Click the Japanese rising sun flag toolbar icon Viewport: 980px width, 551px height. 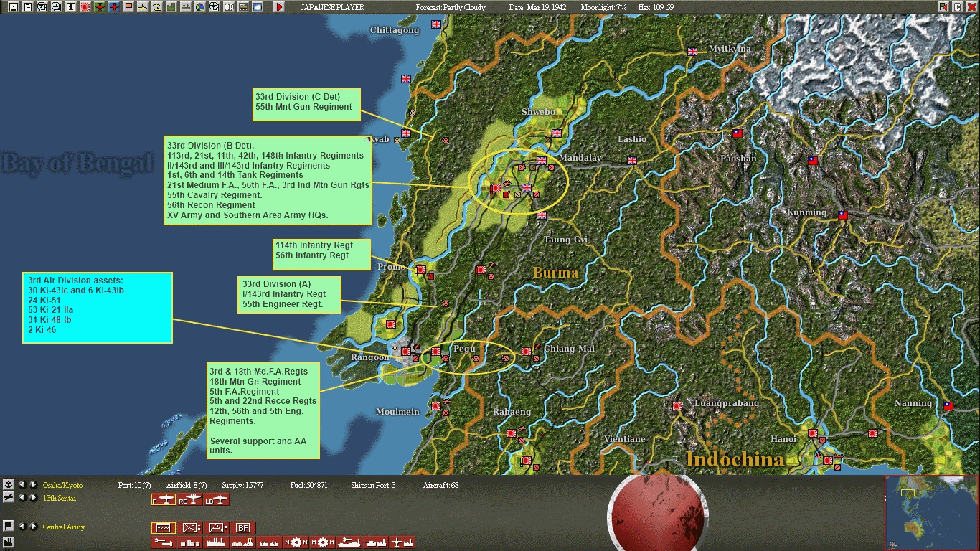(85, 7)
